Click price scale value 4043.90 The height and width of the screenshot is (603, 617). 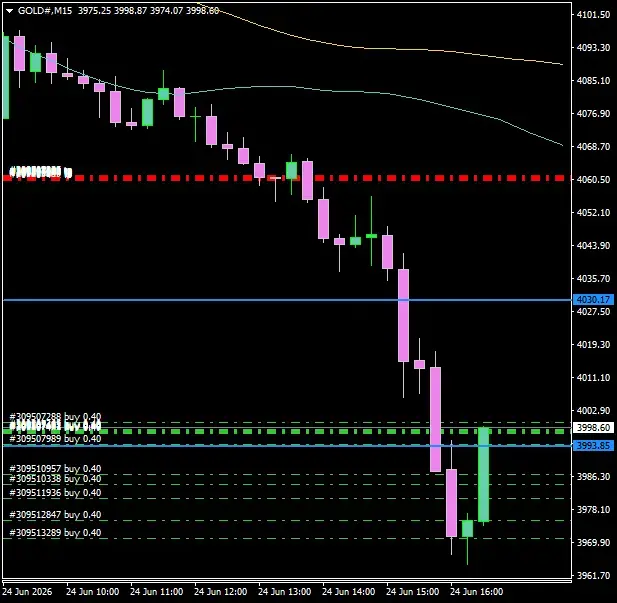593,246
